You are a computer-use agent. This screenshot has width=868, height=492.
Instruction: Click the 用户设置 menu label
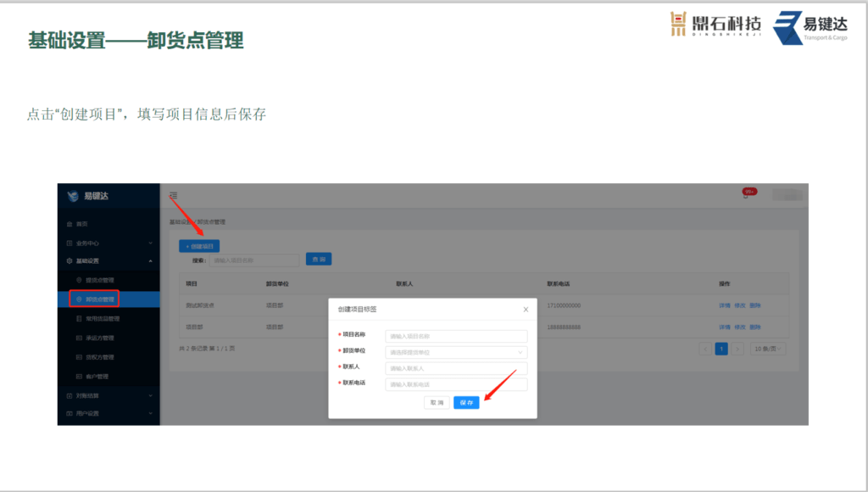tap(87, 413)
